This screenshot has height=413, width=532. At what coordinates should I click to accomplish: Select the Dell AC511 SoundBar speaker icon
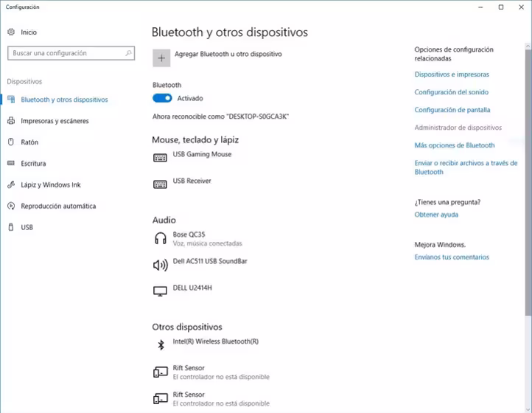tap(160, 265)
